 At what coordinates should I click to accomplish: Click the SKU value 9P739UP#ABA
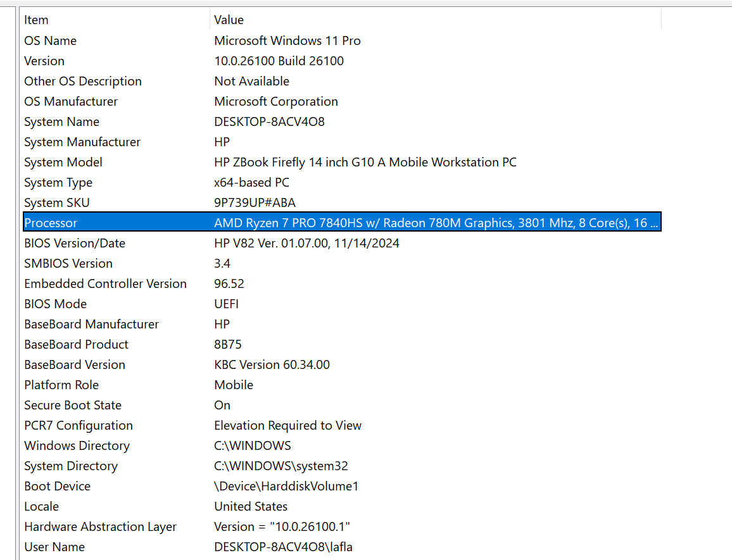(x=255, y=202)
